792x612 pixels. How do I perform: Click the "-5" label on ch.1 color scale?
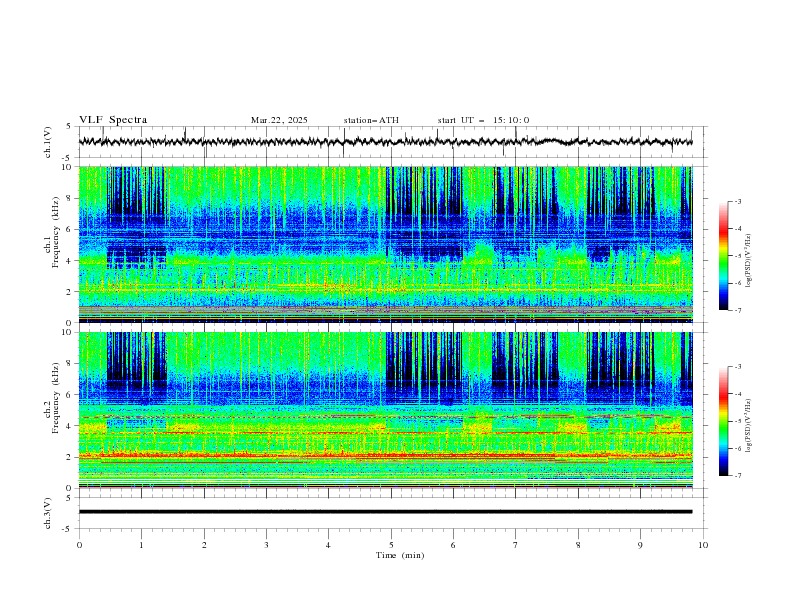click(x=738, y=256)
